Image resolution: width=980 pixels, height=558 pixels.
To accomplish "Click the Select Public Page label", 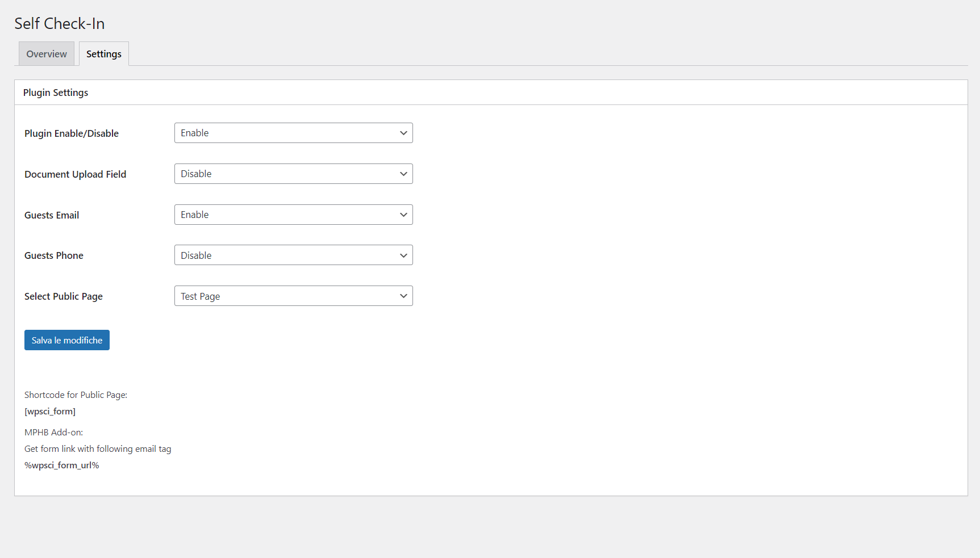I will coord(64,296).
